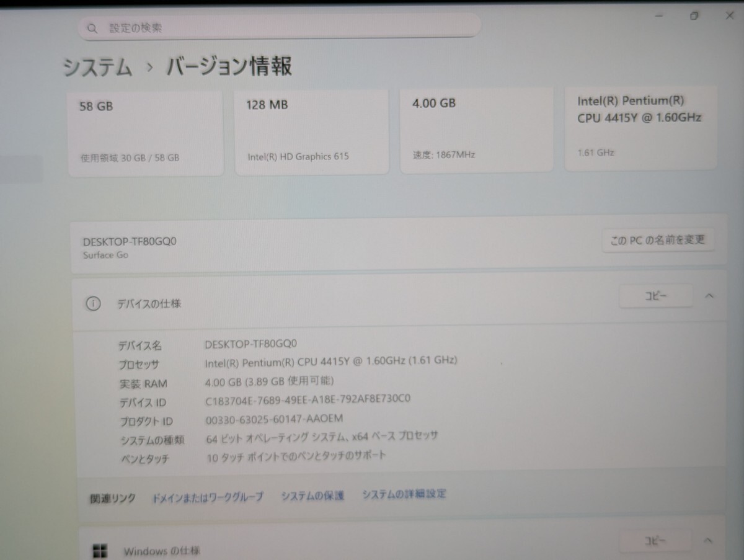This screenshot has height=560, width=744.
Task: Click the 4.00 GB memory card
Action: (476, 131)
